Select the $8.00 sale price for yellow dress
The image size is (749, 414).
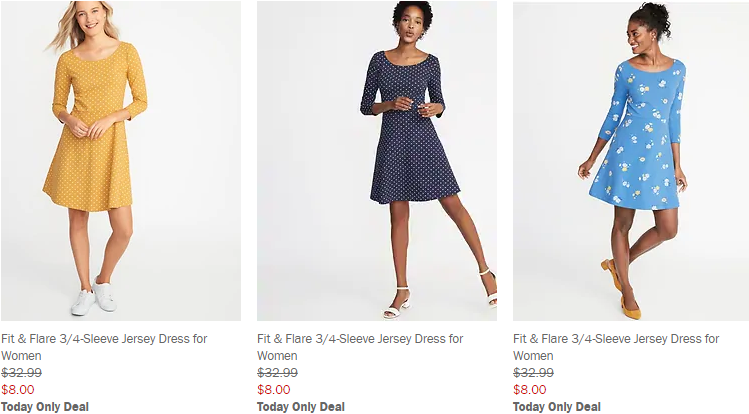pos(18,390)
